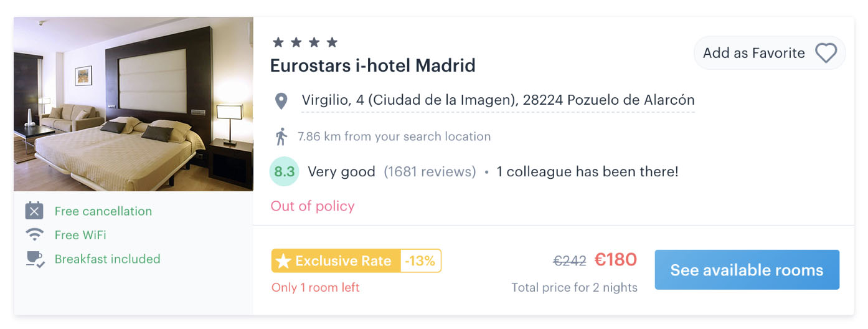Click the 8.3 rating score badge
The height and width of the screenshot is (329, 868).
tap(284, 171)
